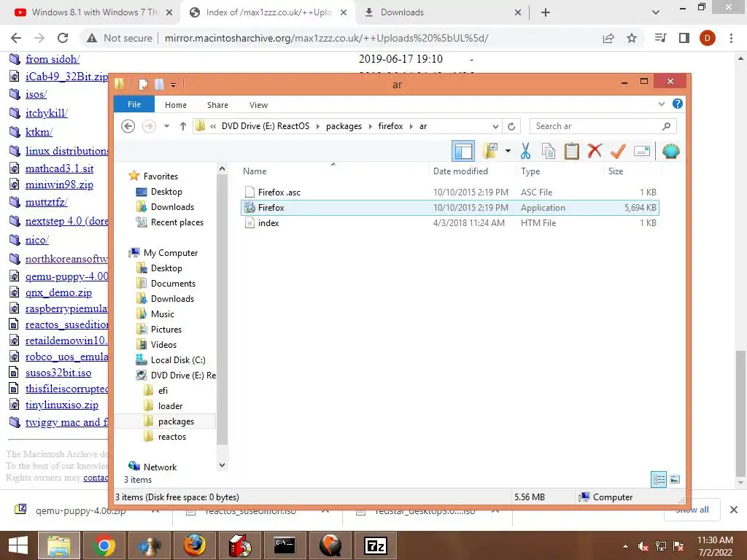Open the susos32bit.iso link
This screenshot has height=560, width=747.
pos(58,373)
